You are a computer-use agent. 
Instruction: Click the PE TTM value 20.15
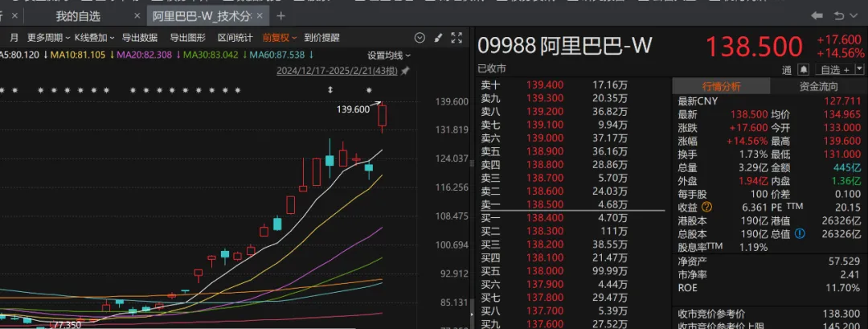(x=850, y=208)
